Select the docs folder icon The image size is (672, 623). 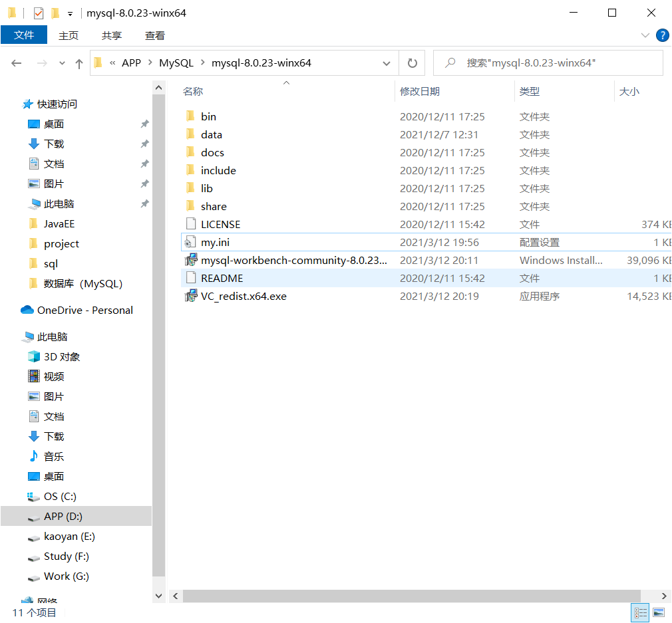click(x=190, y=152)
